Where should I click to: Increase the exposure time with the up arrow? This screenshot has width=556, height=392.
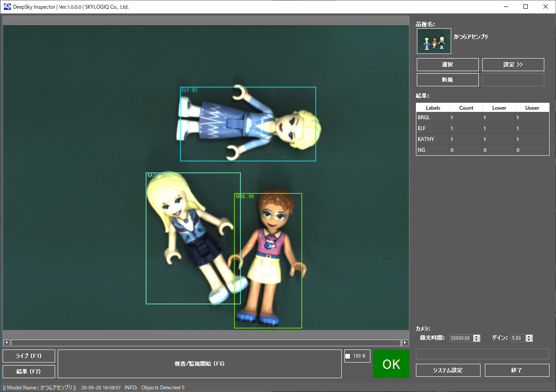477,336
